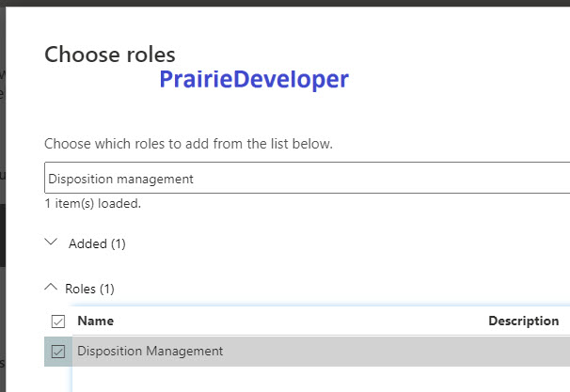Expand the Added (1) chevron arrow
The height and width of the screenshot is (392, 570).
[x=51, y=242]
